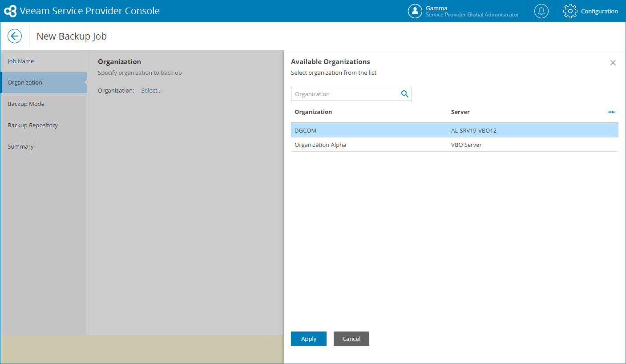Sort by the Server column header
The image size is (626, 364).
(460, 112)
